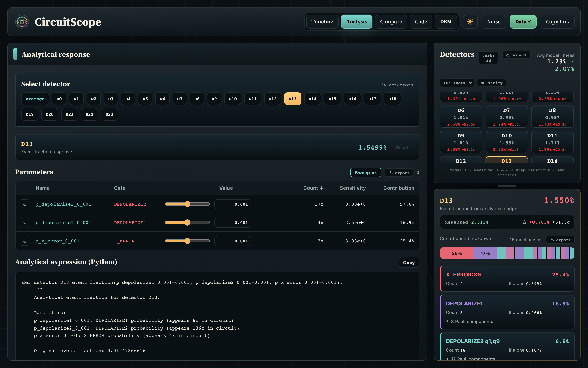
Task: Select the D11 detector card
Action: pos(552,142)
